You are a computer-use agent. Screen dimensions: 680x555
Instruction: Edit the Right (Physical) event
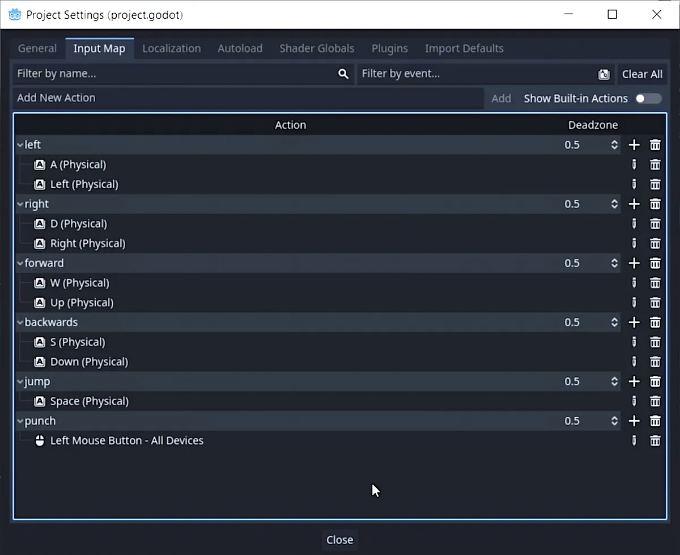pos(634,243)
